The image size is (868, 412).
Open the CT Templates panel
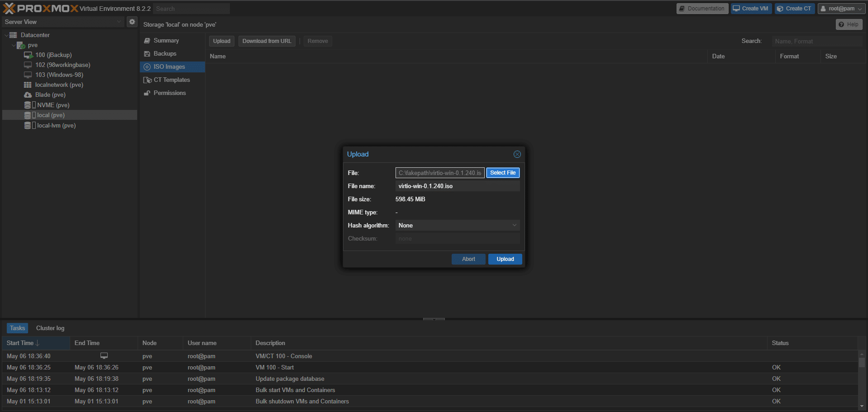click(x=172, y=80)
